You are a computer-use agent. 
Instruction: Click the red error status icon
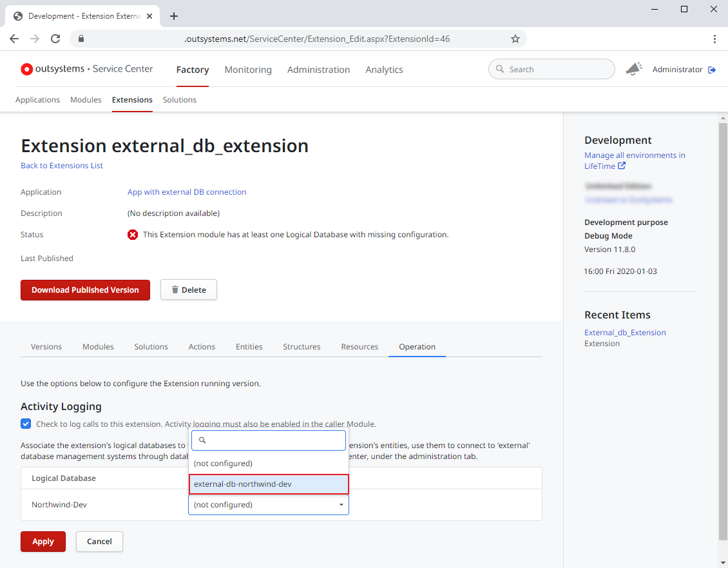coord(133,234)
